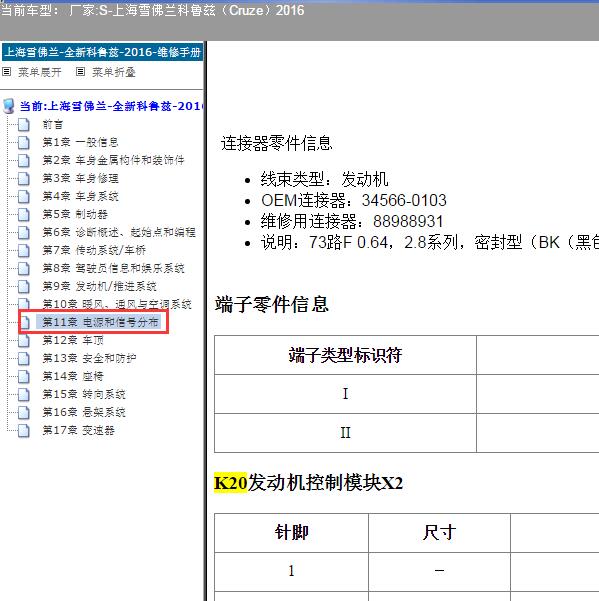Open 第6章 诊断概述、起始点和编程
Viewport: 599px width, 601px height.
[x=119, y=232]
